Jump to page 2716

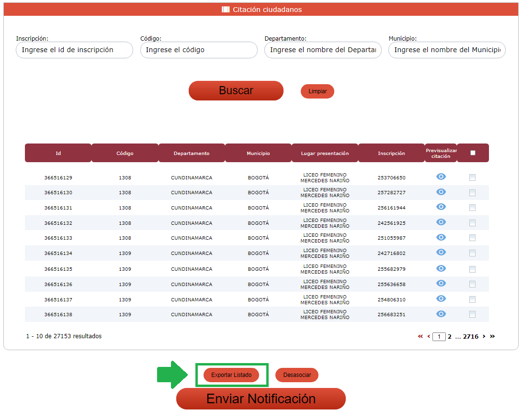click(471, 336)
